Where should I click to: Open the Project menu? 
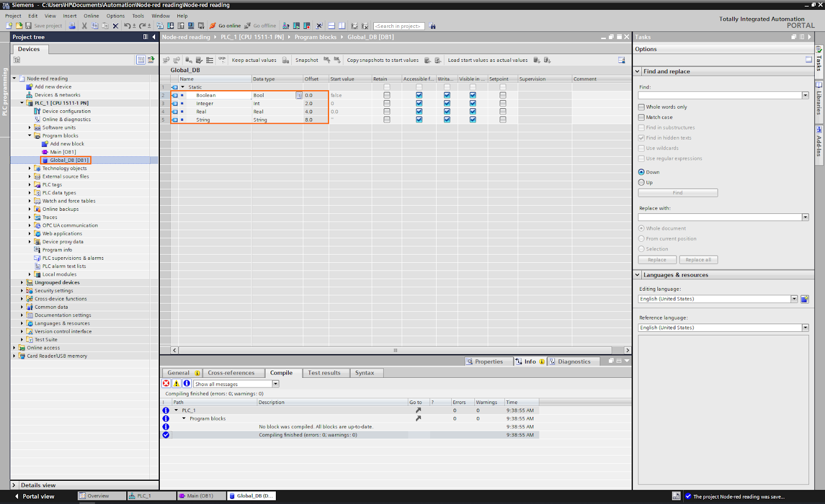coord(13,16)
